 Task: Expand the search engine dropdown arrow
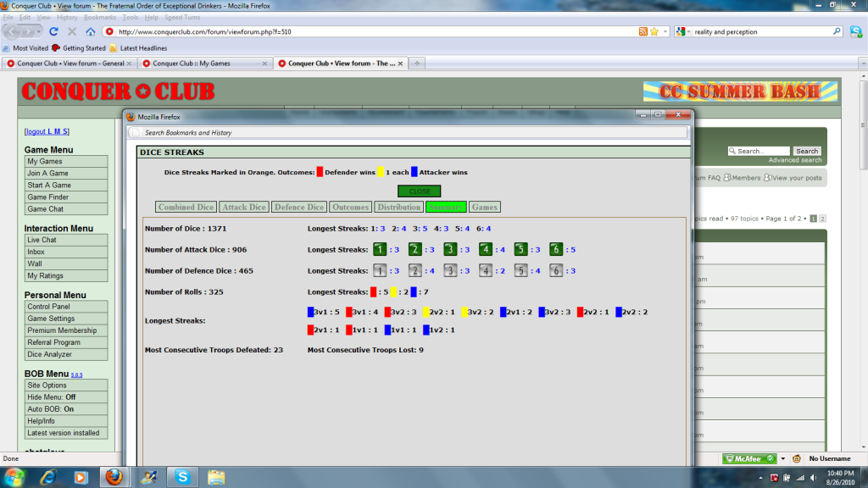688,32
